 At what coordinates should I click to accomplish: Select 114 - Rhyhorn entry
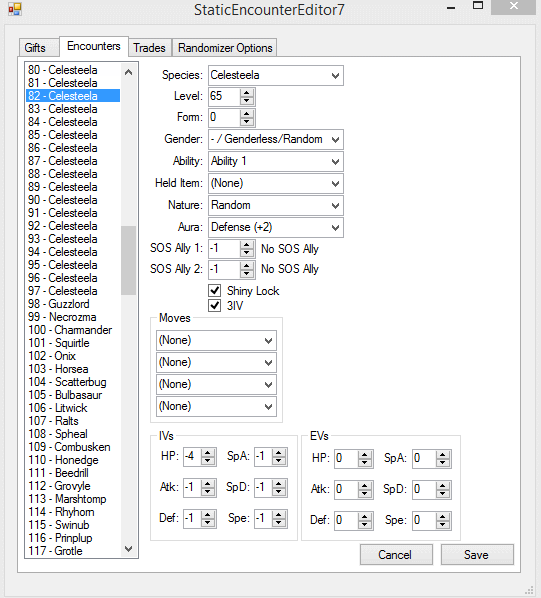pyautogui.click(x=73, y=512)
